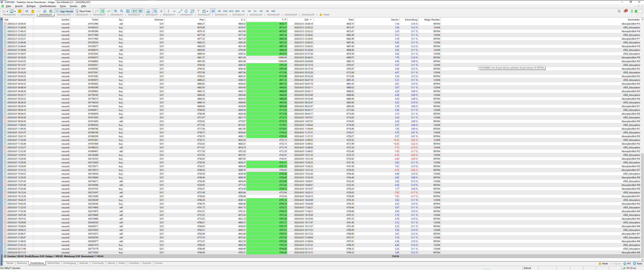Tile chart windows with grid icon
Image resolution: width=644 pixels, height=270 pixels.
pos(128,11)
